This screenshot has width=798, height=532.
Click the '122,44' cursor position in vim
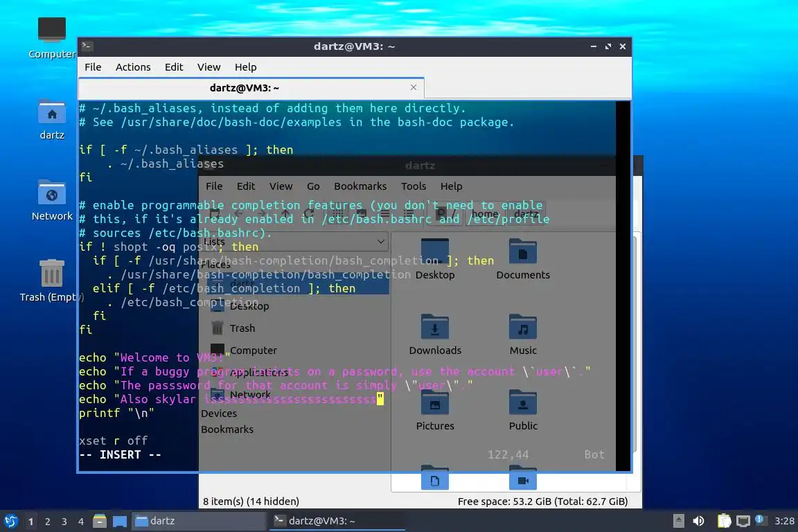coord(508,454)
